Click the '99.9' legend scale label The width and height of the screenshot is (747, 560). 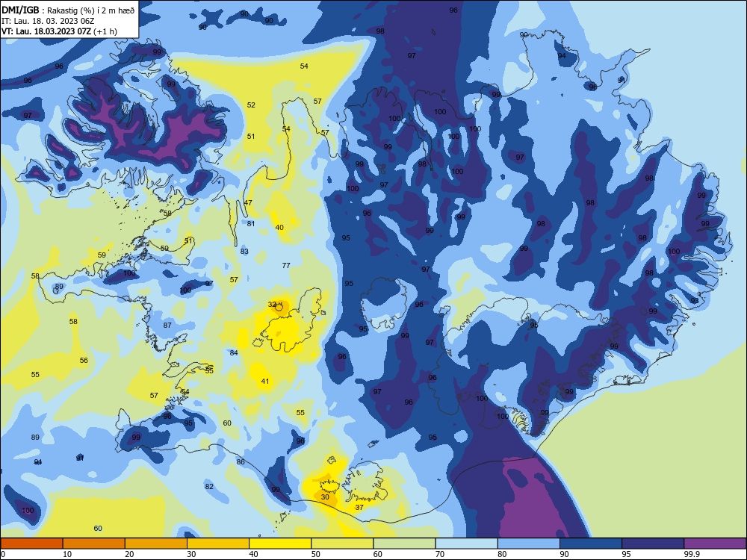pos(692,554)
